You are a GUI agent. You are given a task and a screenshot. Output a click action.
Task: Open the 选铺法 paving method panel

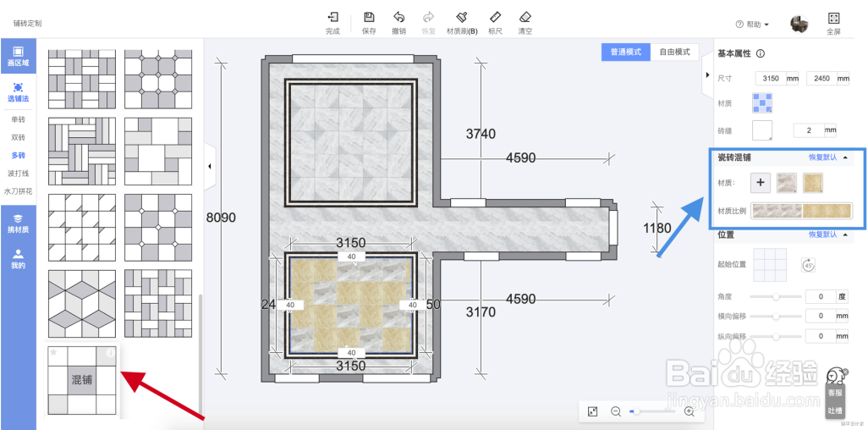coord(18,92)
